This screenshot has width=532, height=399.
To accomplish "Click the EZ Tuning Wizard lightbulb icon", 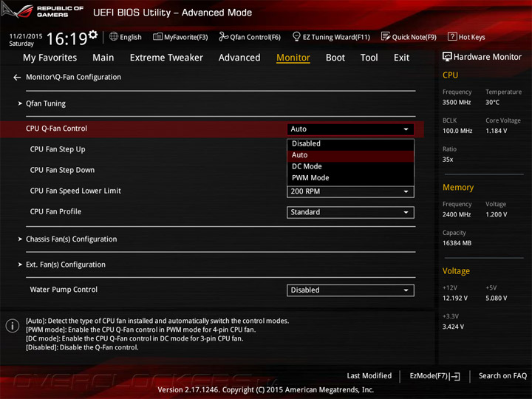I will coord(296,36).
